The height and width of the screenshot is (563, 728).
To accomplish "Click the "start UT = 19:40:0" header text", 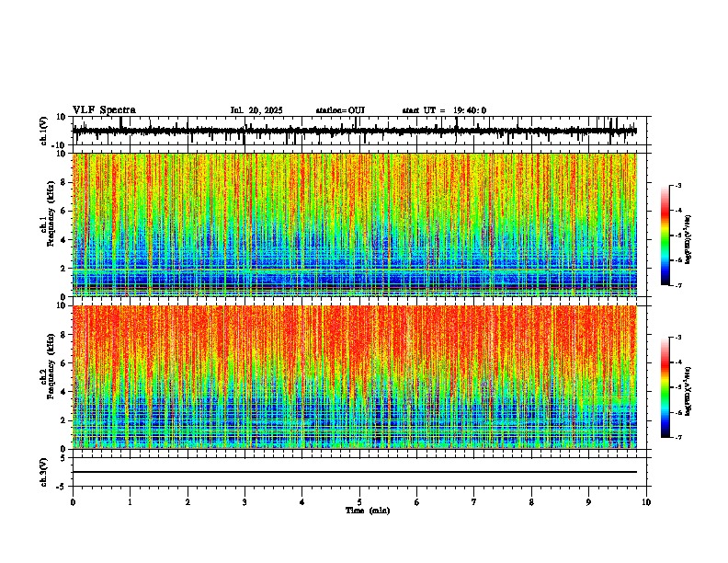I will pyautogui.click(x=444, y=110).
